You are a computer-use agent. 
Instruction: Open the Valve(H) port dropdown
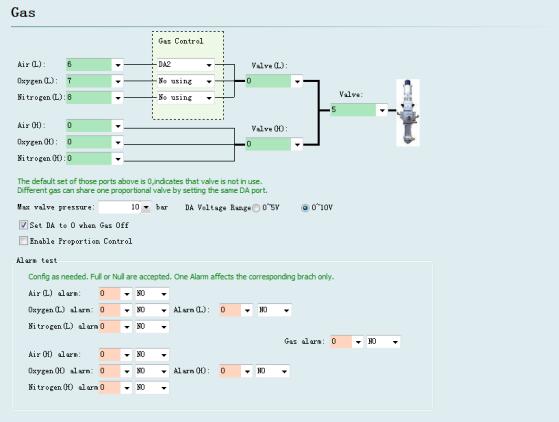click(x=297, y=144)
